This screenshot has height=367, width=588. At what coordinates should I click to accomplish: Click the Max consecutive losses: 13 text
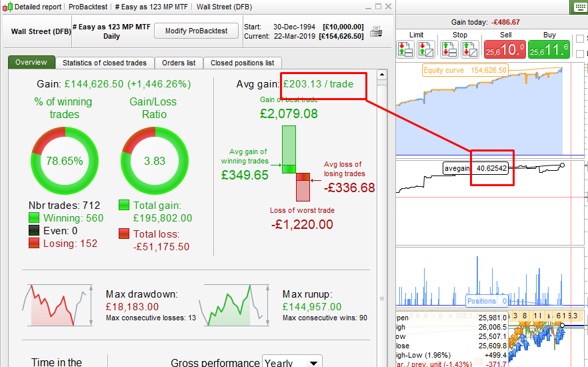point(151,318)
